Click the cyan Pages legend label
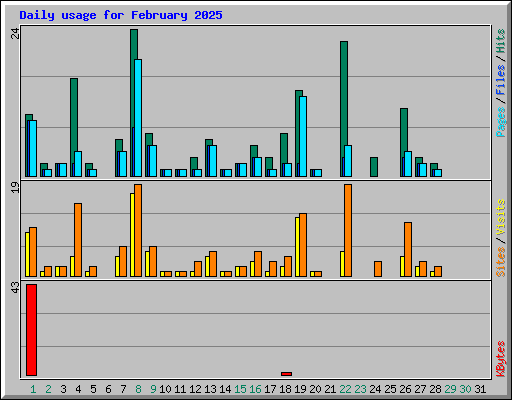 click(x=501, y=122)
